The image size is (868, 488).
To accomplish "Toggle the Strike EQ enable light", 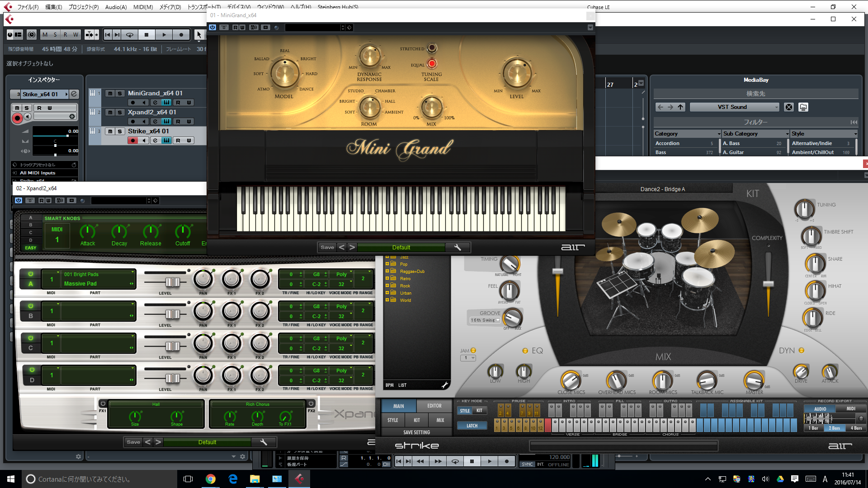I will pyautogui.click(x=525, y=351).
